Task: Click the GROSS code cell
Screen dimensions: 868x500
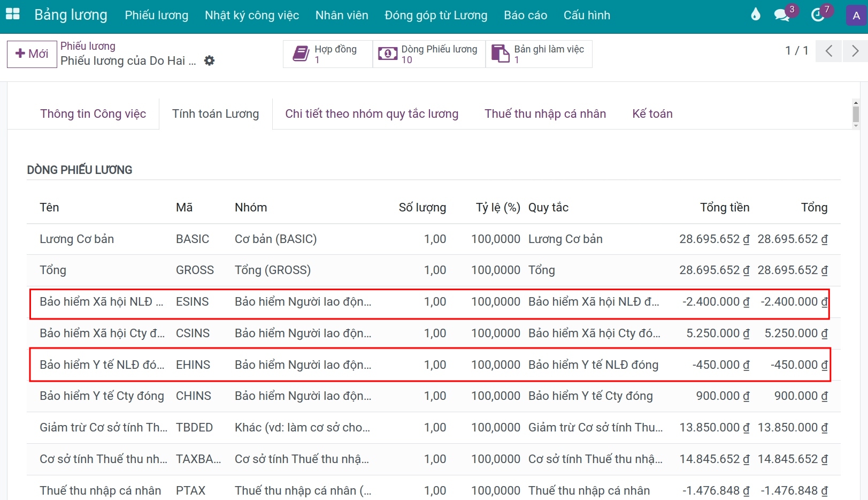Action: [x=195, y=270]
